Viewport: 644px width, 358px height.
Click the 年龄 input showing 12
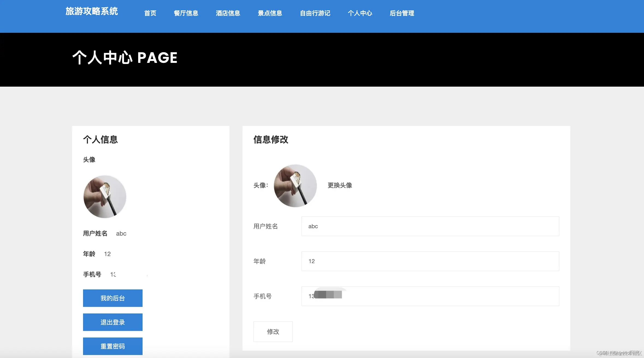430,261
